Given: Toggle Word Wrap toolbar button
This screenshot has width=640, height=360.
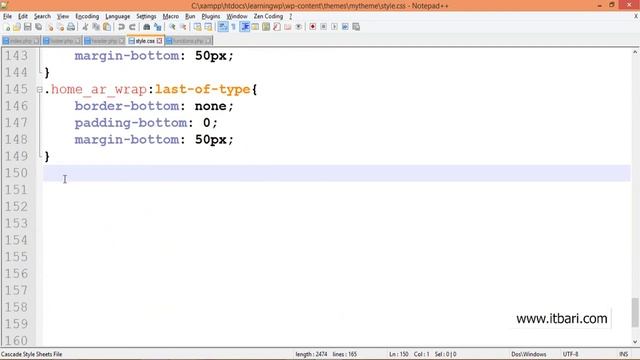Looking at the screenshot, I should (x=223, y=27).
